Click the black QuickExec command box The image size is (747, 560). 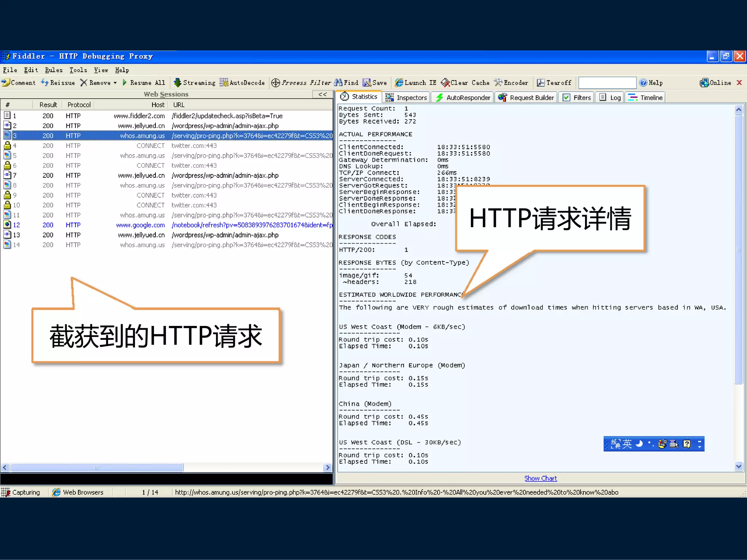[167, 478]
